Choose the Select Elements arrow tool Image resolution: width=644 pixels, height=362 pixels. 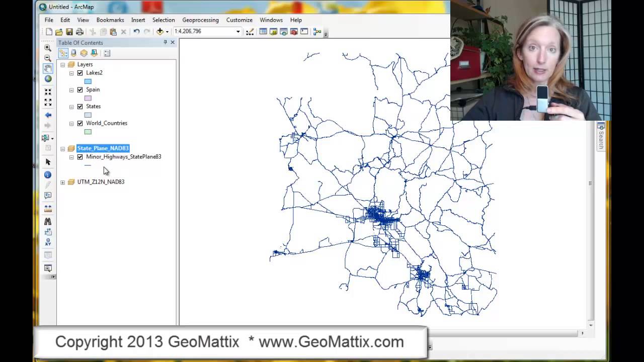[48, 162]
